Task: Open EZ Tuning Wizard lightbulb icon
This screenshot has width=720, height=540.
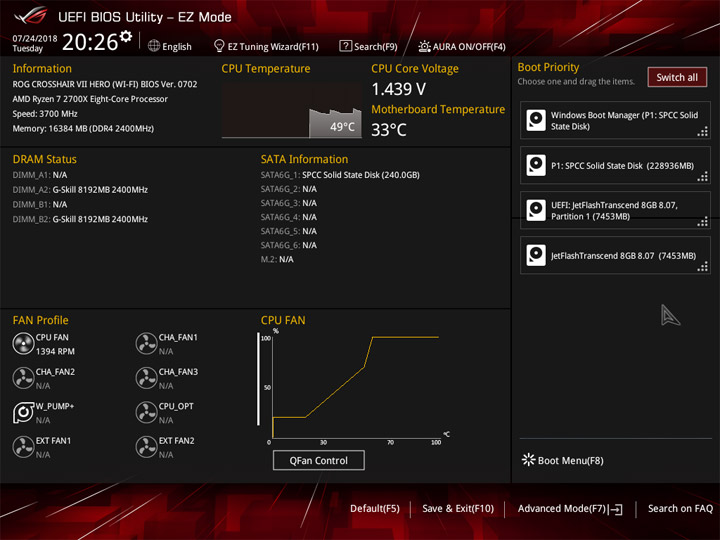Action: [x=219, y=46]
